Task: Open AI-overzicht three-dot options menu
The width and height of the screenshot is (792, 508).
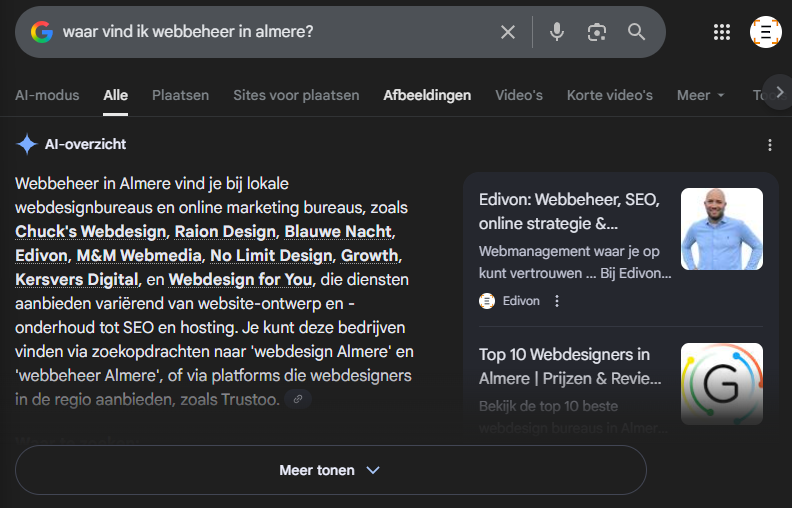Action: click(x=770, y=145)
